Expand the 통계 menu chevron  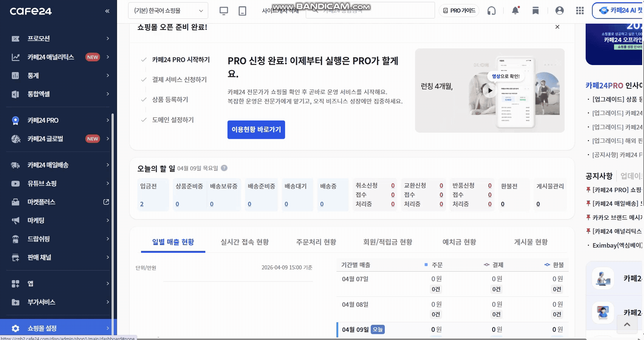(x=108, y=75)
